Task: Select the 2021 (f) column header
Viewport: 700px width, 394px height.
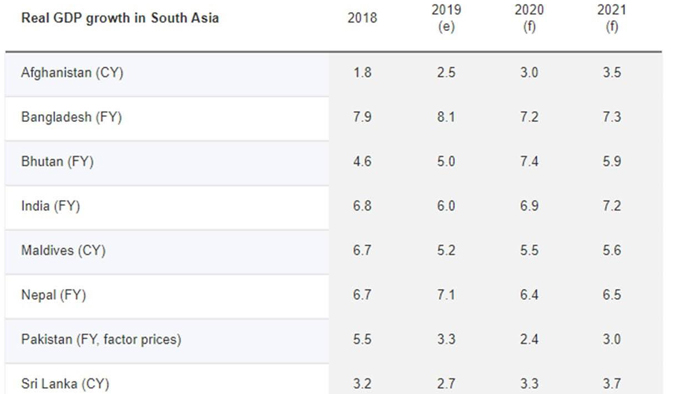Action: click(x=612, y=18)
